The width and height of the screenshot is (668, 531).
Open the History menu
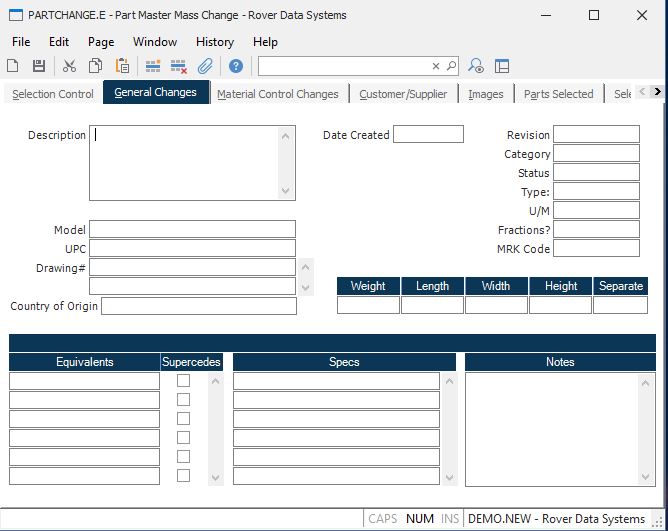tap(215, 42)
